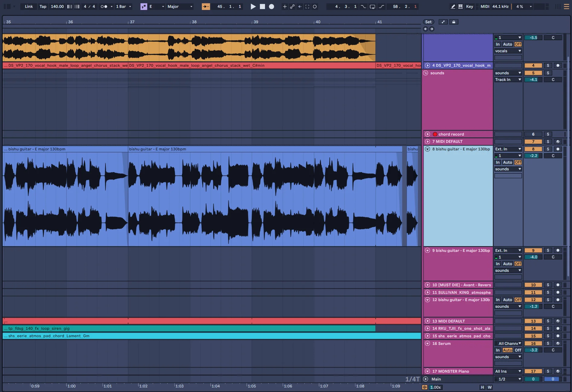Set track 9 monitor to Off
The height and width of the screenshot is (392, 572).
518,264
